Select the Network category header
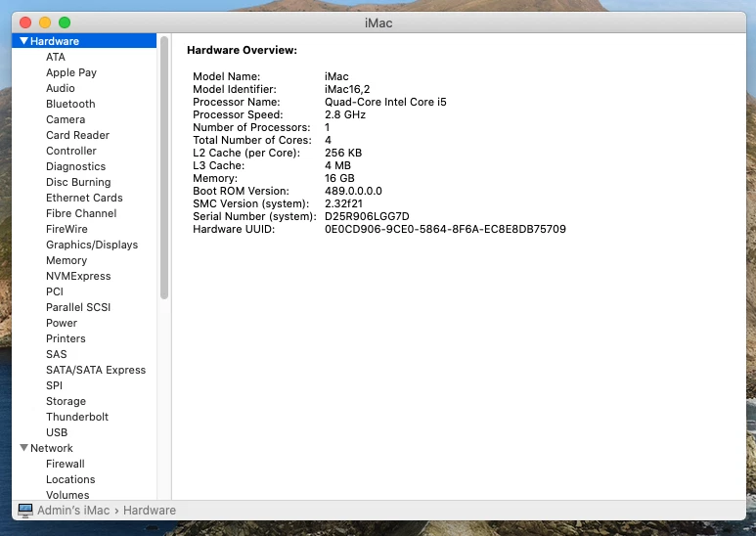The width and height of the screenshot is (756, 536). pyautogui.click(x=52, y=448)
